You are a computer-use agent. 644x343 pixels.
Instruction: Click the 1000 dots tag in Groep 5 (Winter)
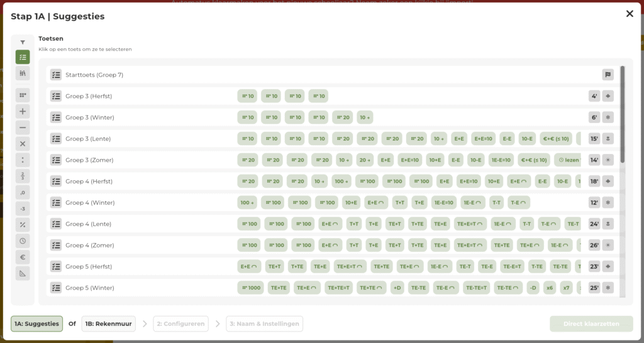(250, 288)
